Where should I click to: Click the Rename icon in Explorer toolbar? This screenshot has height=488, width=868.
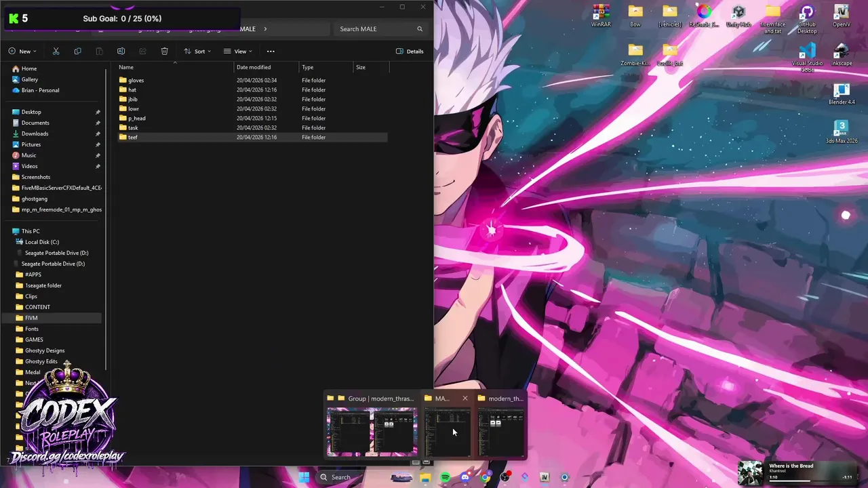click(x=121, y=51)
